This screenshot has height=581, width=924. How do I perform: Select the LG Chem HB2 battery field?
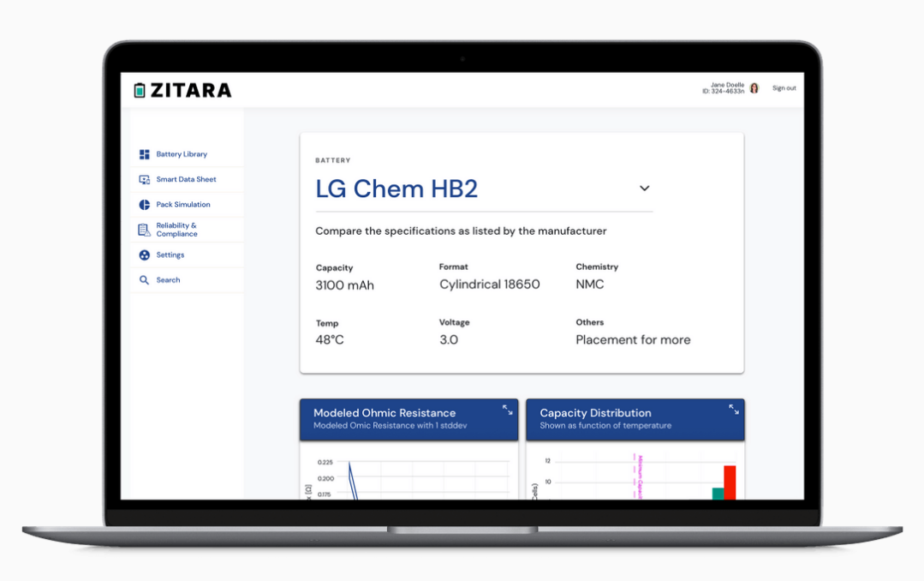484,189
